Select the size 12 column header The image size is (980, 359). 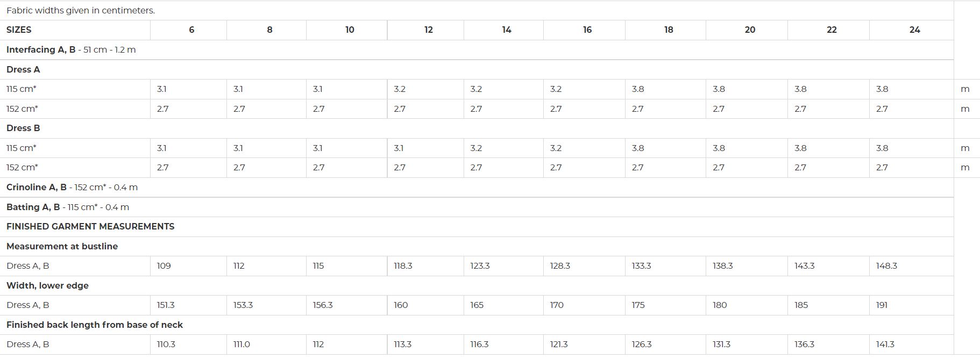point(428,30)
